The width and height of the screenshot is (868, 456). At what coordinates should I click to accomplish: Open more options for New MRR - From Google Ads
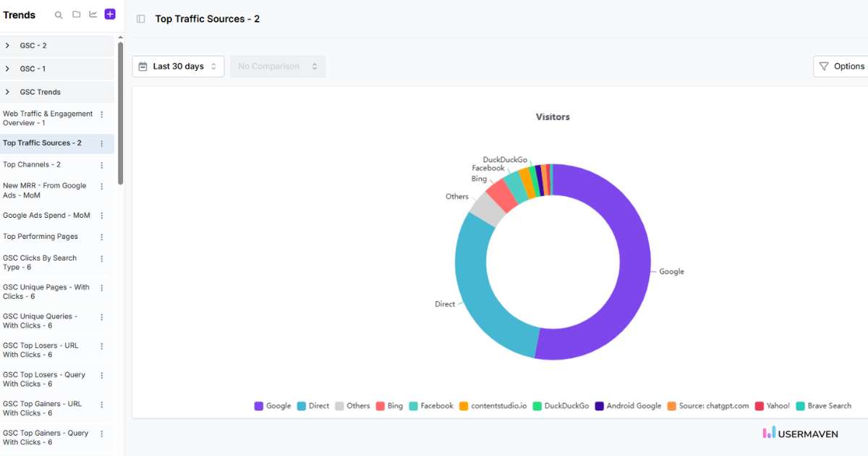(x=102, y=187)
